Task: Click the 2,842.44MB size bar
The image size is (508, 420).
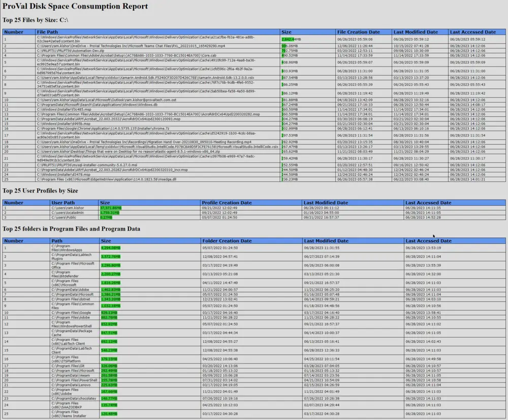Action: coord(291,39)
